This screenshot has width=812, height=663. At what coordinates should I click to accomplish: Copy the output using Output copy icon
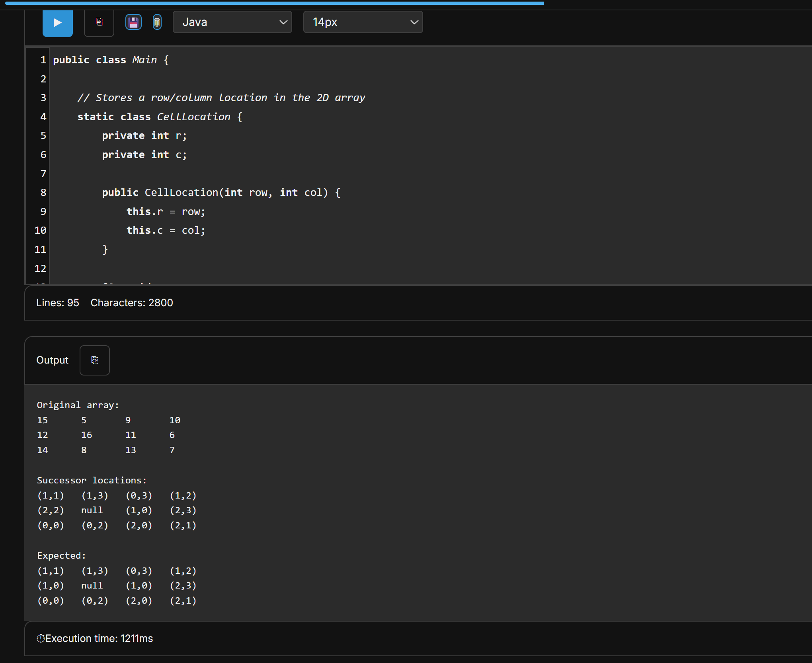(x=95, y=360)
